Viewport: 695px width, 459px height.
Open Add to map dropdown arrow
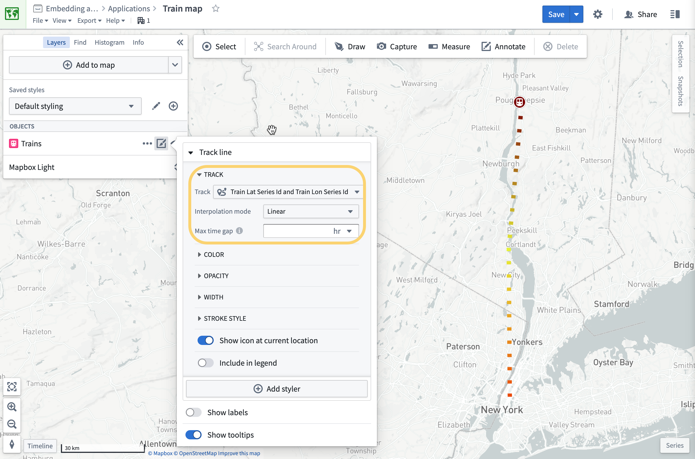[x=175, y=65]
